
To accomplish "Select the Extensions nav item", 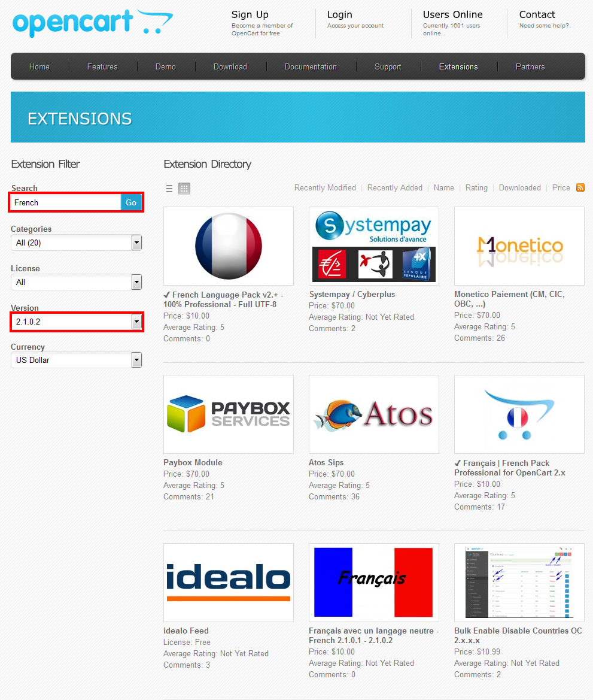I will point(458,66).
